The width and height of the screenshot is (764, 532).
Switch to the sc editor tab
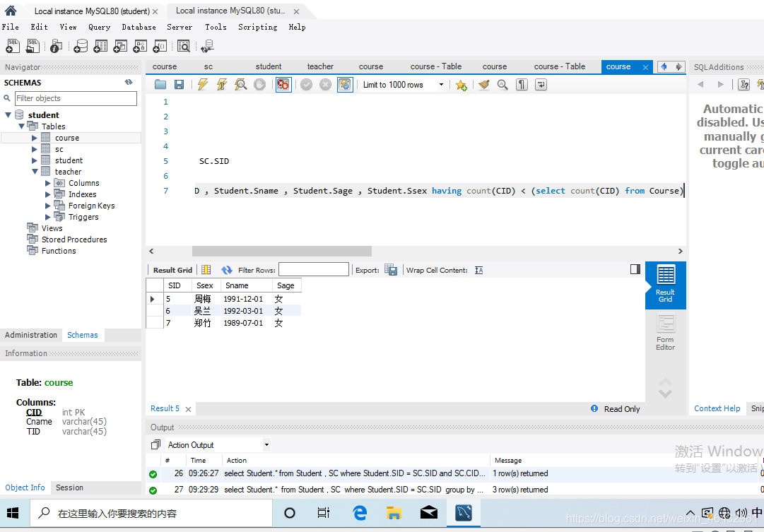[x=208, y=66]
